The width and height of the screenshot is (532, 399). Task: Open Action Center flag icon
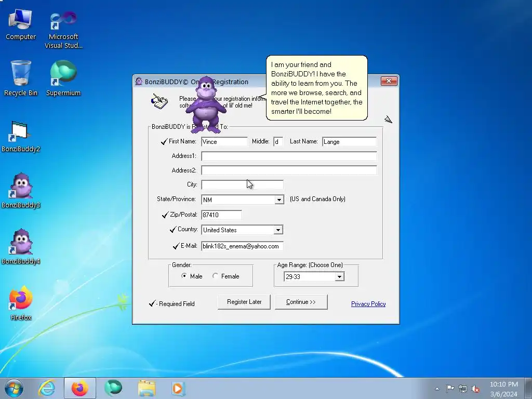[450, 389]
